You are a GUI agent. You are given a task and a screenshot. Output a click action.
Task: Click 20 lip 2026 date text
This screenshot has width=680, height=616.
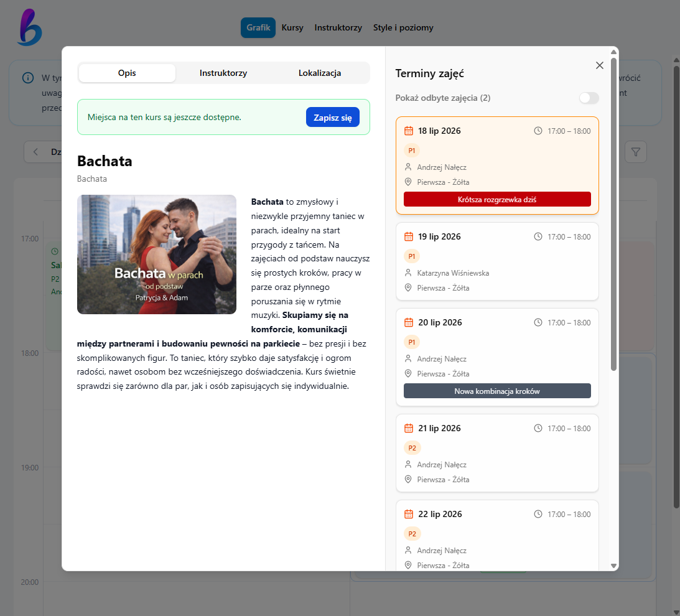(x=440, y=323)
